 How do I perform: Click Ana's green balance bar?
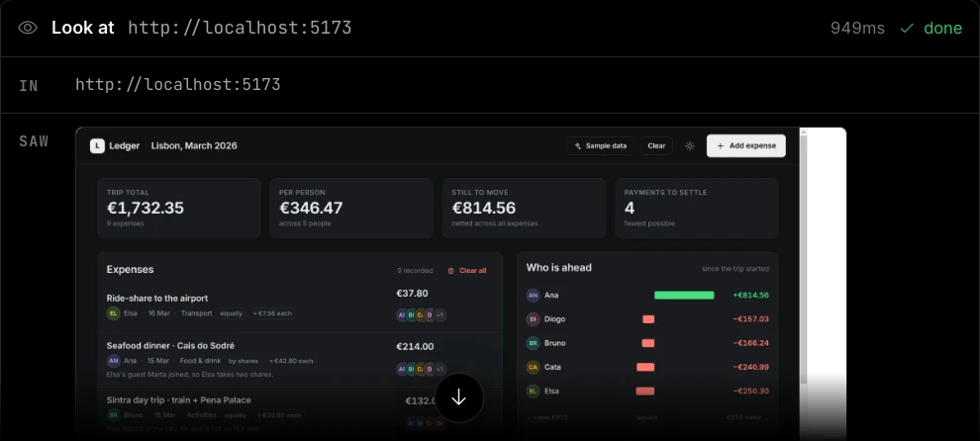(684, 296)
